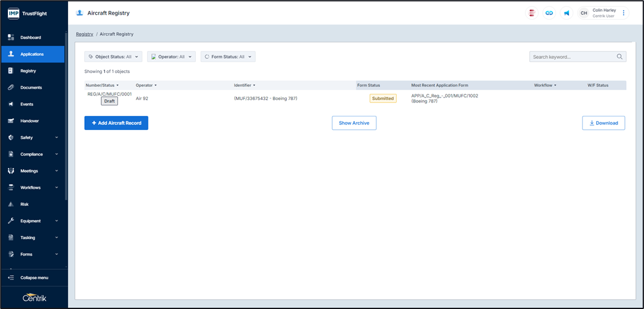
Task: Click the red database icon in header
Action: 532,13
